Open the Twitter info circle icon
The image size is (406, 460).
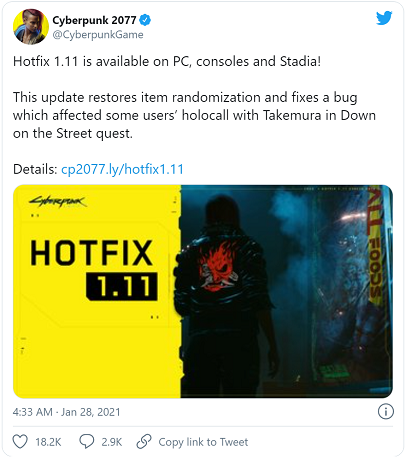[x=386, y=412]
